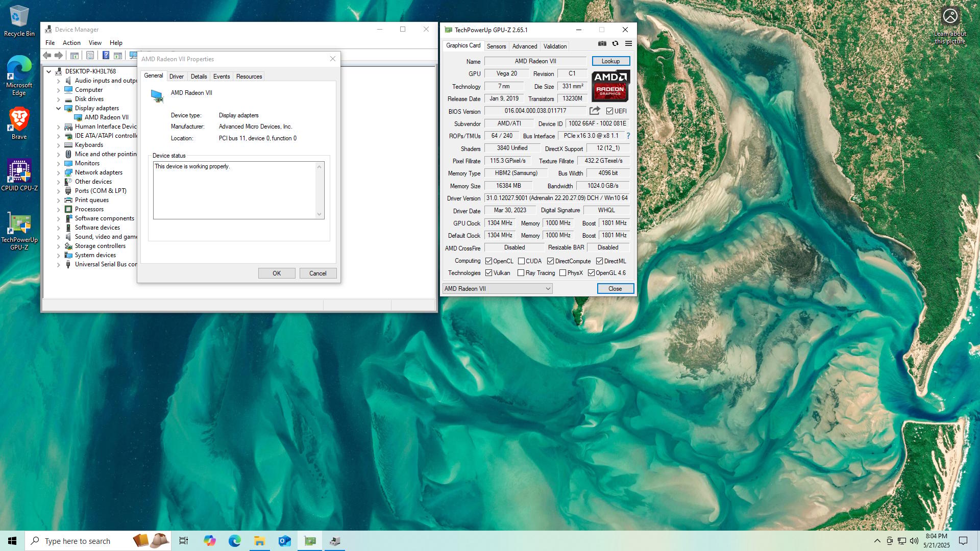Click the AMD Radeon Graphics logo
The width and height of the screenshot is (980, 551).
(610, 86)
